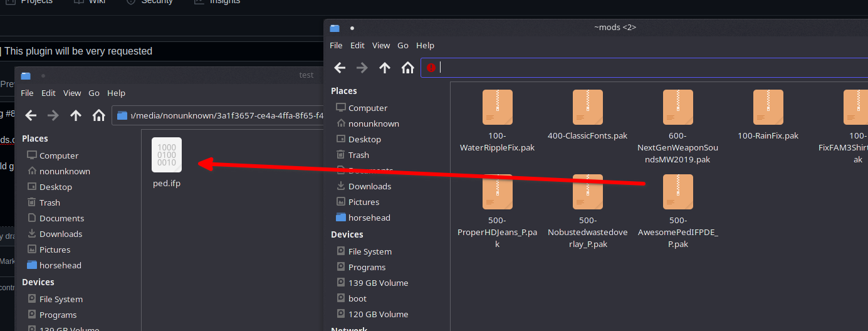
Task: Click the red error icon in mods location bar
Action: click(431, 68)
